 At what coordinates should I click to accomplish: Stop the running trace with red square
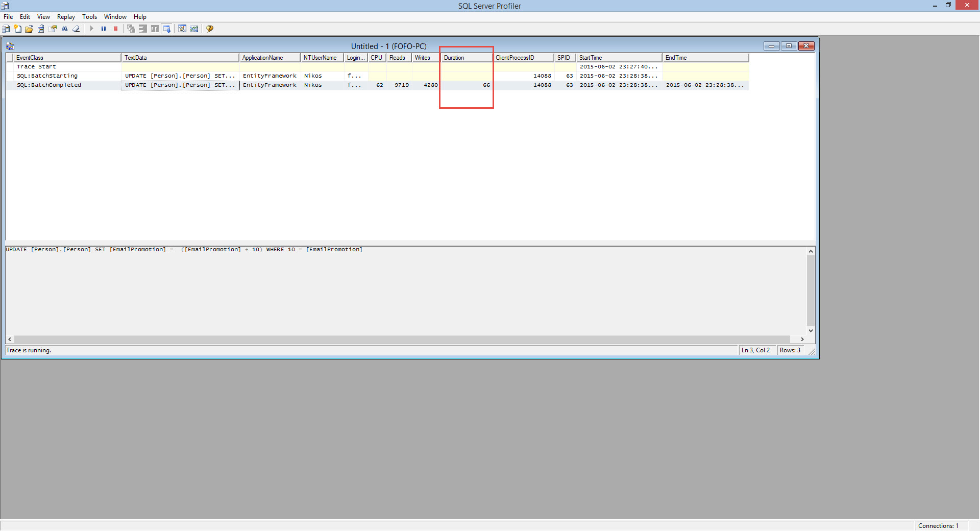coord(116,29)
